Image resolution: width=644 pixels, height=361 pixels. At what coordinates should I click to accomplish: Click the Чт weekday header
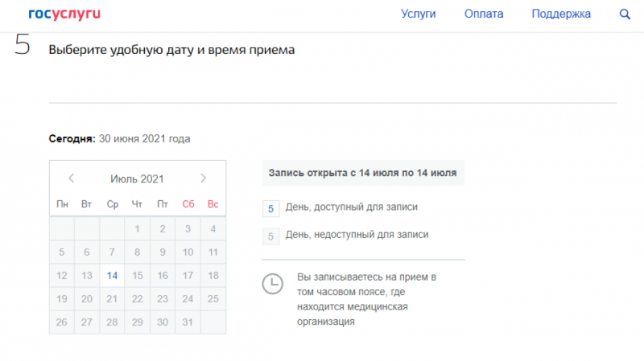pyautogui.click(x=137, y=204)
